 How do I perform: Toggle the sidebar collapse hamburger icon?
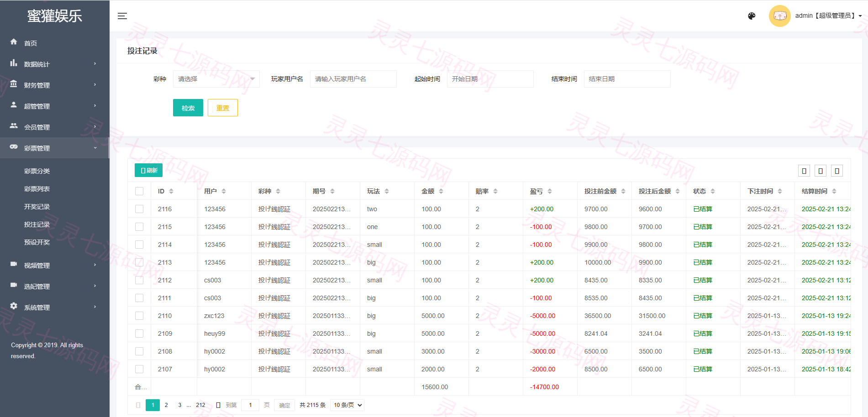(122, 16)
